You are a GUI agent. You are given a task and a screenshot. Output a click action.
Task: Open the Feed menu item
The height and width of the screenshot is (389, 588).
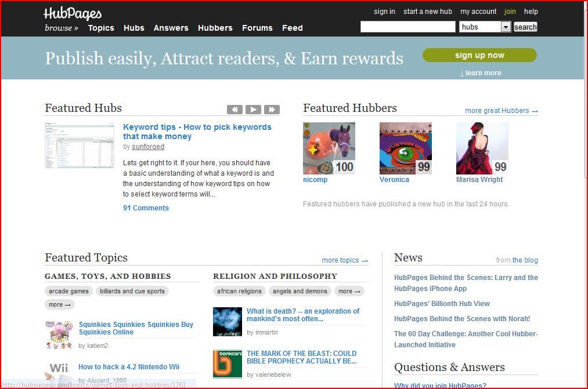pos(293,28)
